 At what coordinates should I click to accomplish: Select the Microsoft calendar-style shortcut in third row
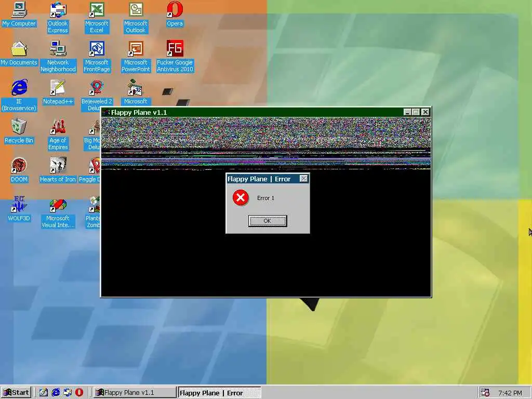(136, 92)
